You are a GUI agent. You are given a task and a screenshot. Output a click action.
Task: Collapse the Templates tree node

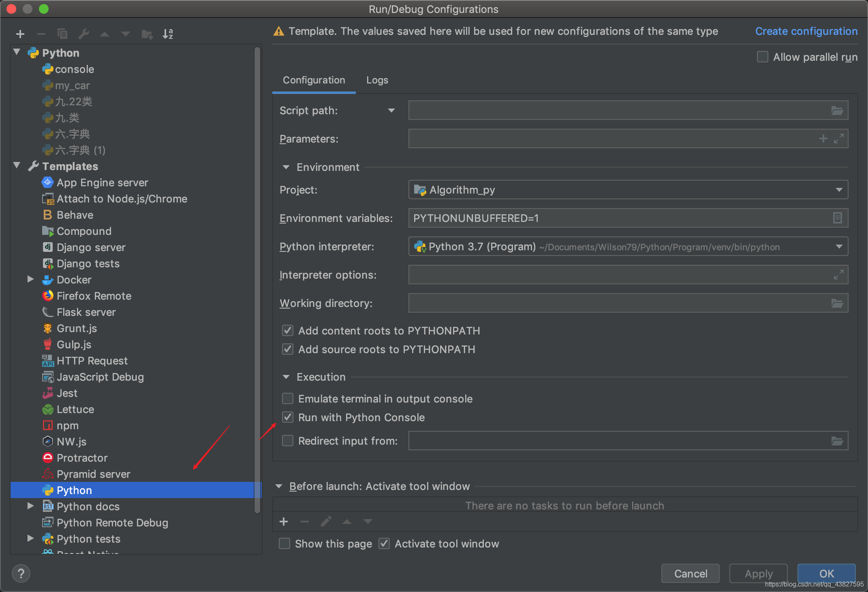[17, 166]
